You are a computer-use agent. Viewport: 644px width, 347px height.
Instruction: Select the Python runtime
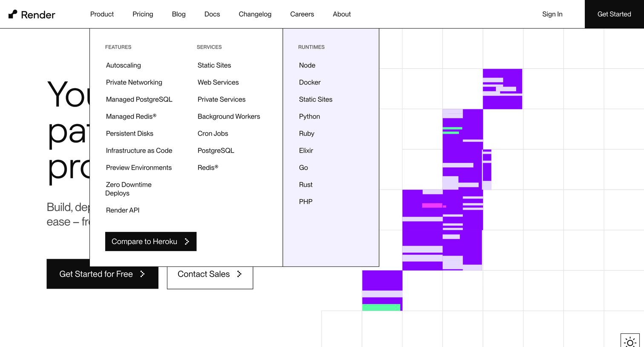309,116
